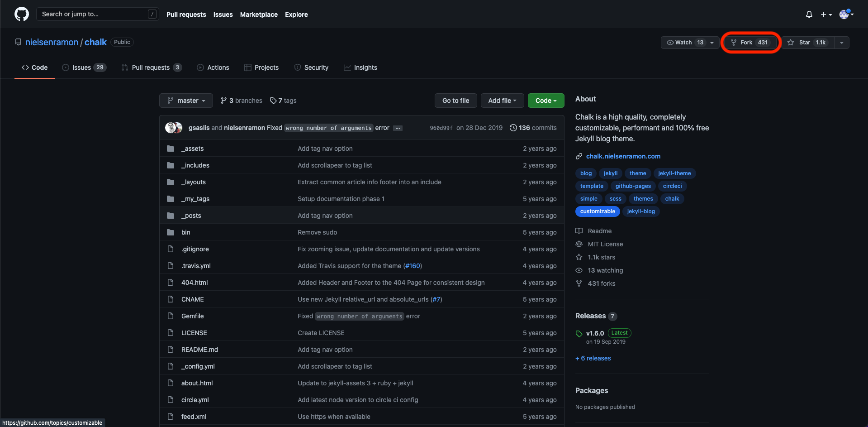
Task: Open the 136 commits link
Action: click(x=533, y=128)
